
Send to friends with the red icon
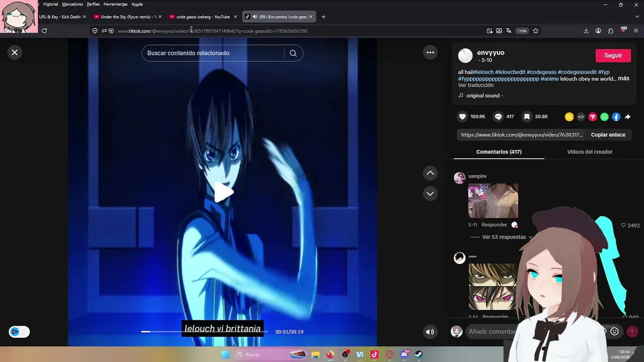593,117
